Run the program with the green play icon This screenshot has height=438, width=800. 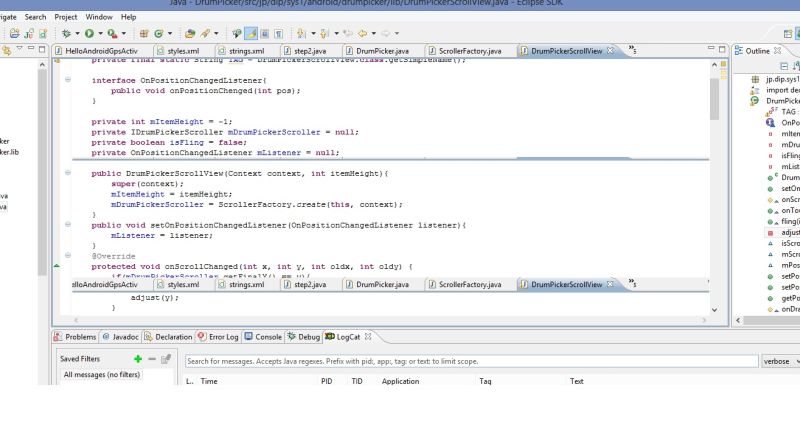89,33
